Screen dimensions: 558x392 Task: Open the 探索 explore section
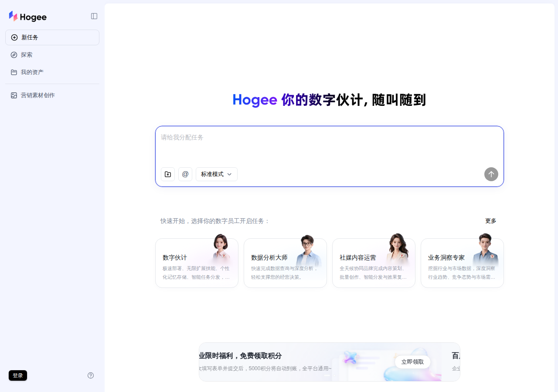point(52,55)
